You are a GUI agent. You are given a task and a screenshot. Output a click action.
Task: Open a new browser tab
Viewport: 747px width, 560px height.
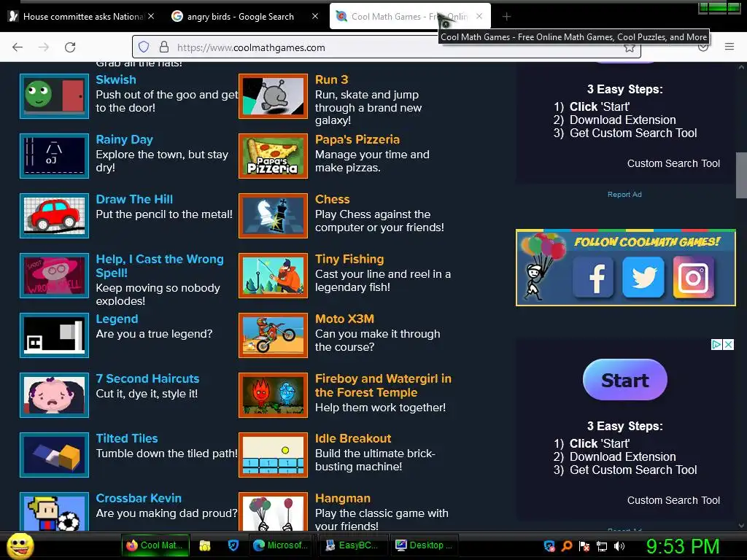506,17
